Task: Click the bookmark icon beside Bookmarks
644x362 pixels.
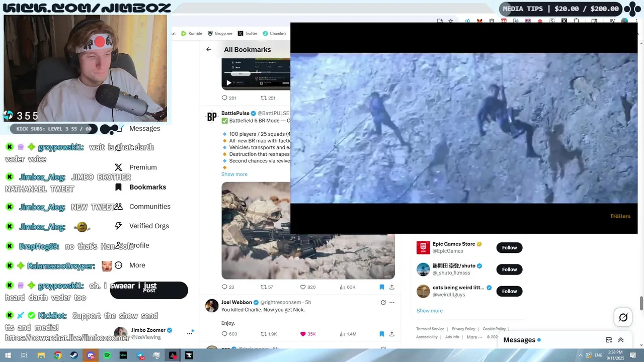Action: pos(118,187)
